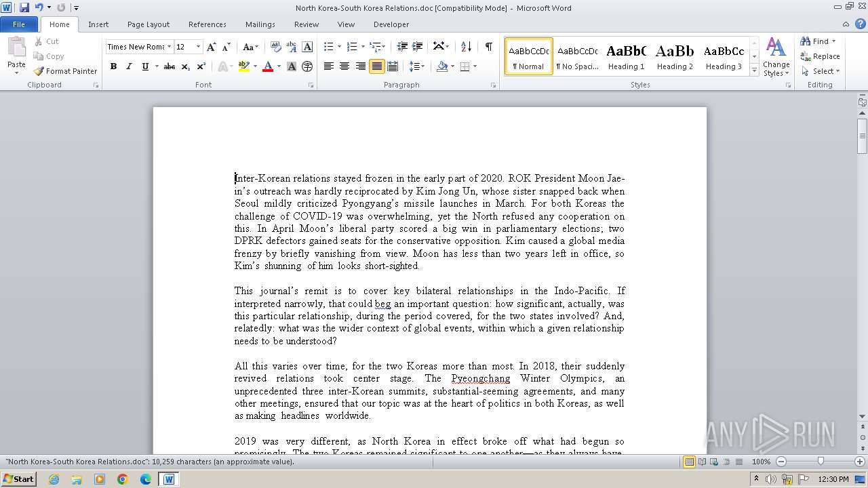Viewport: 868px width, 488px height.
Task: Apply character shading
Action: tap(292, 66)
